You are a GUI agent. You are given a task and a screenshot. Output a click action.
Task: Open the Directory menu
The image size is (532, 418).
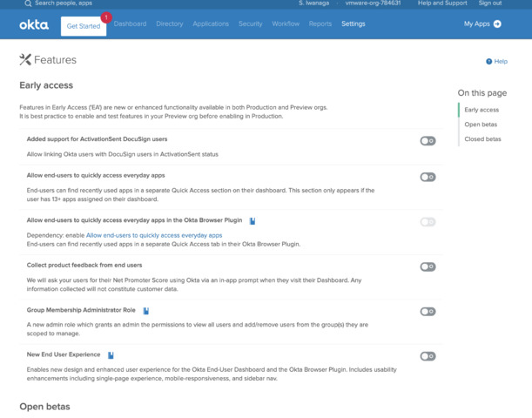point(170,24)
